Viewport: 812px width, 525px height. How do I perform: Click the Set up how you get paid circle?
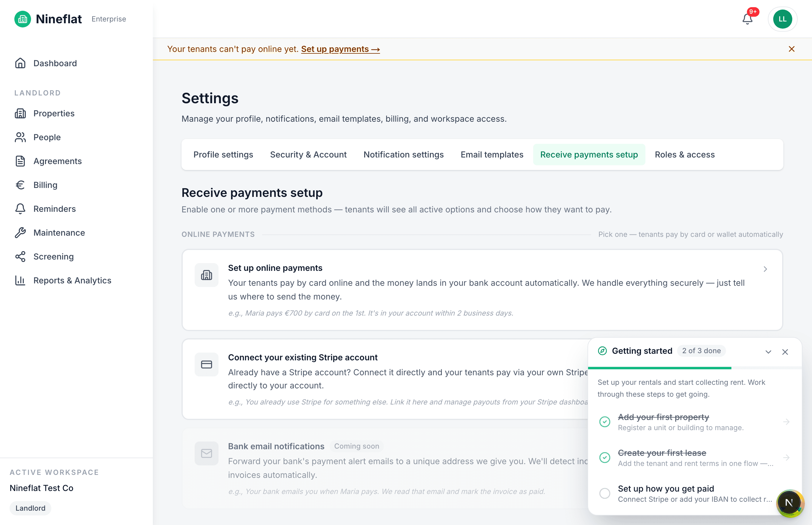coord(605,493)
